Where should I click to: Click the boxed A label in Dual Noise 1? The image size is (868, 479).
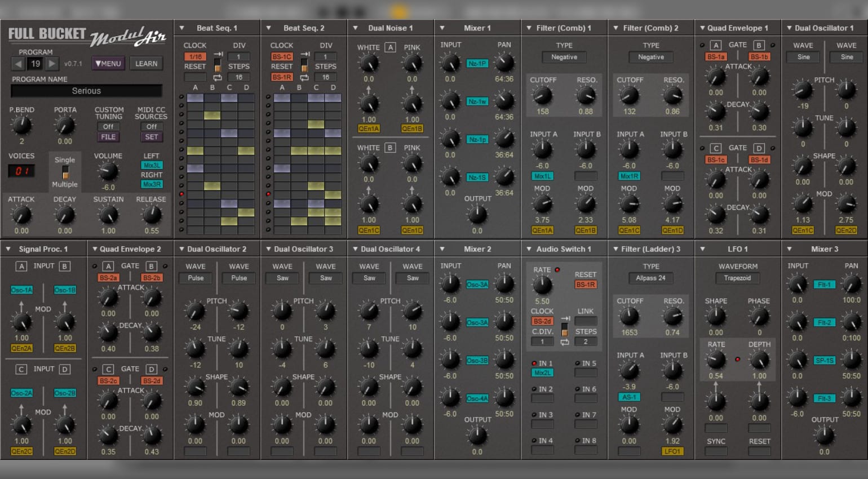[x=390, y=47]
